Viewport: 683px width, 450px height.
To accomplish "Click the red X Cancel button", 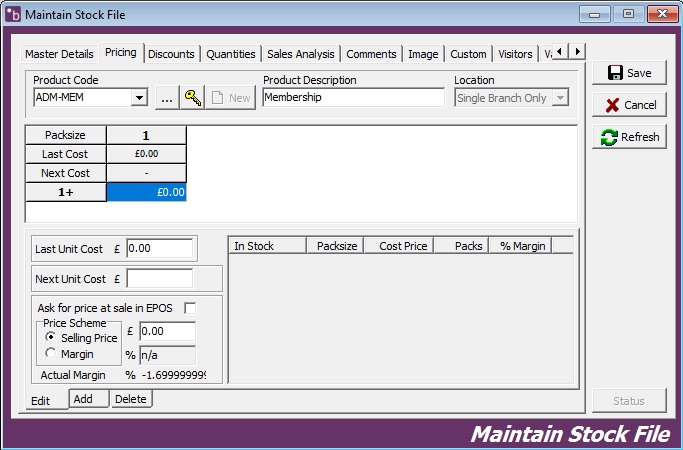I will 629,105.
